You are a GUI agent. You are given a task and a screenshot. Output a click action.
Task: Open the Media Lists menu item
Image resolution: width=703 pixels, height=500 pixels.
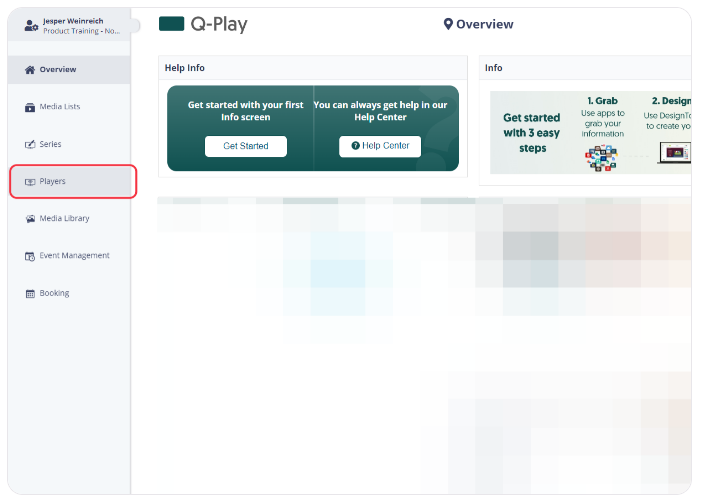tap(69, 107)
